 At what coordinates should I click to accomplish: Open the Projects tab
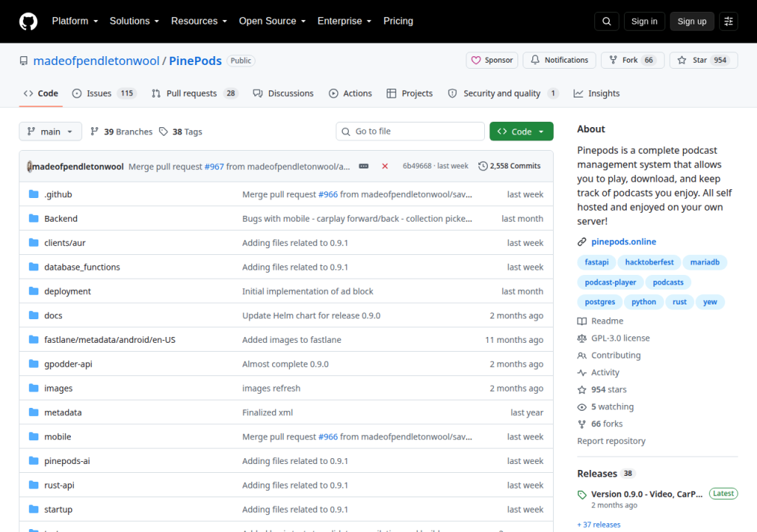pyautogui.click(x=410, y=93)
